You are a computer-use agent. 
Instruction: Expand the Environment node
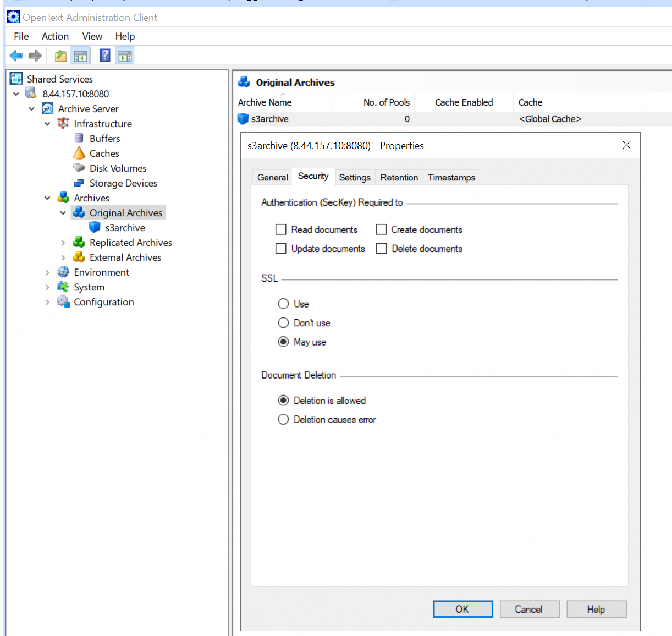click(x=47, y=272)
